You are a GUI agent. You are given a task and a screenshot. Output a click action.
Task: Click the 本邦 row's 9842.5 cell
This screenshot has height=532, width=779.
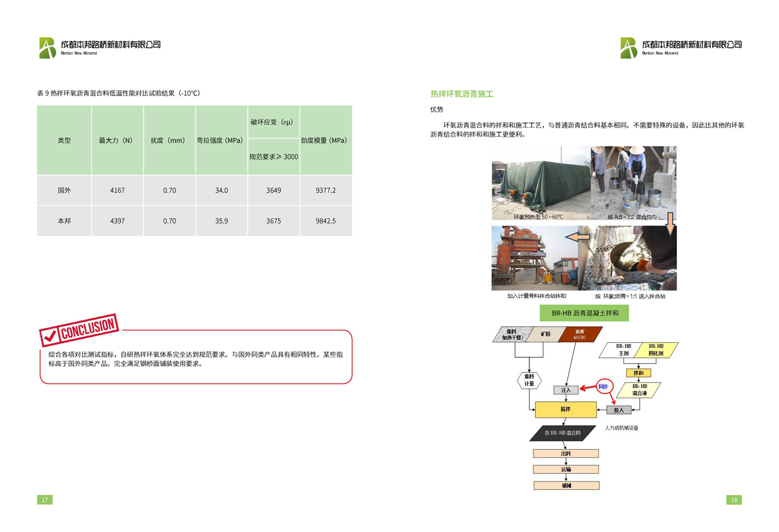(325, 221)
